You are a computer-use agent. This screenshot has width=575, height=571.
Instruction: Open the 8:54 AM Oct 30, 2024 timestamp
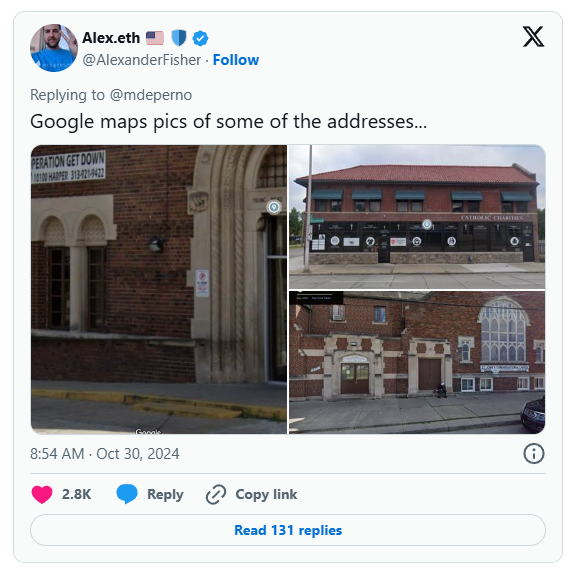point(105,454)
